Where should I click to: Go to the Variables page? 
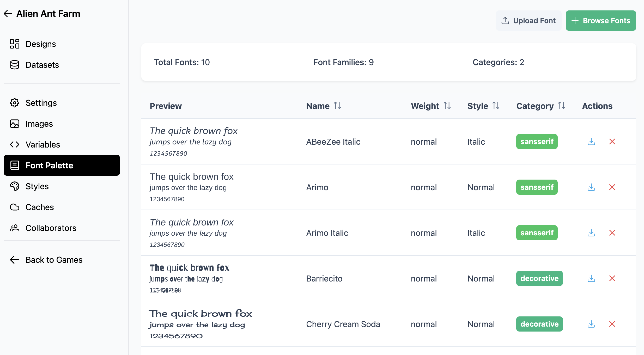click(43, 145)
